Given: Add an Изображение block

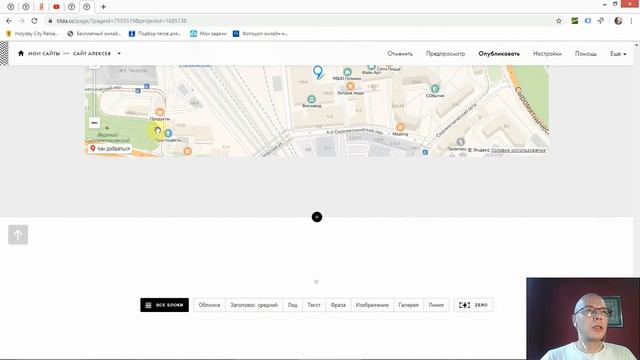Looking at the screenshot, I should (x=372, y=305).
